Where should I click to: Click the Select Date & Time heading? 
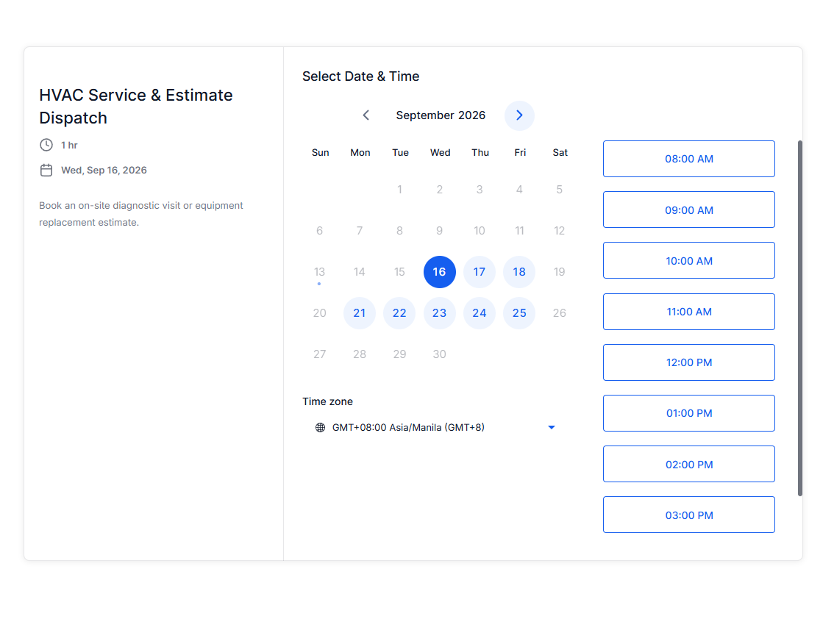click(360, 76)
